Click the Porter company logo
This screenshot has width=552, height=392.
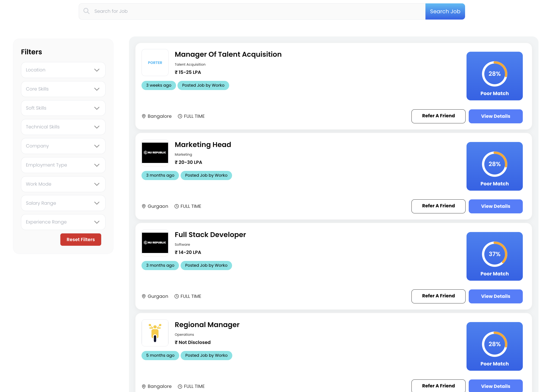155,62
